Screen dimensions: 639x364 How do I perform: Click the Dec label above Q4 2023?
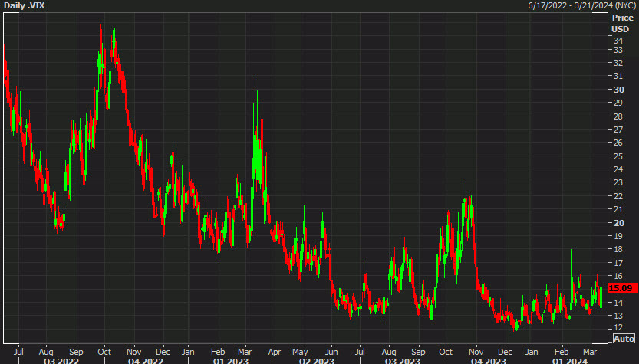pos(505,352)
